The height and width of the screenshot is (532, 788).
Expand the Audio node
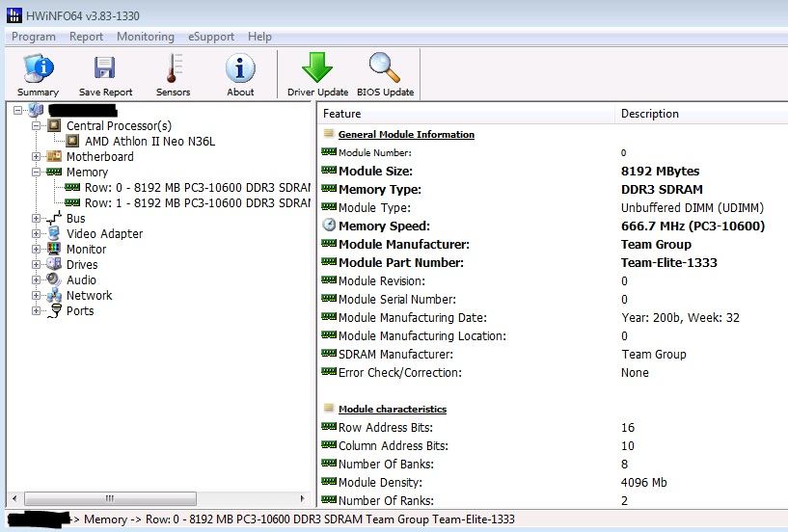[37, 279]
